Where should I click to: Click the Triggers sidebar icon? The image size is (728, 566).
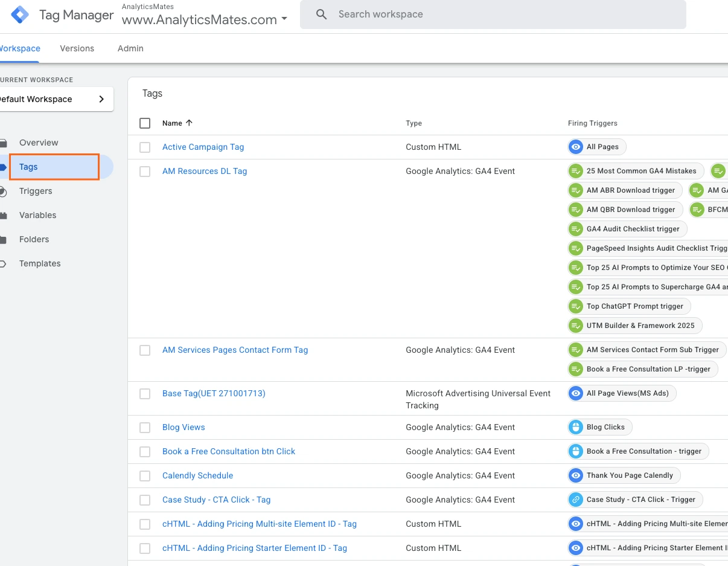3,191
